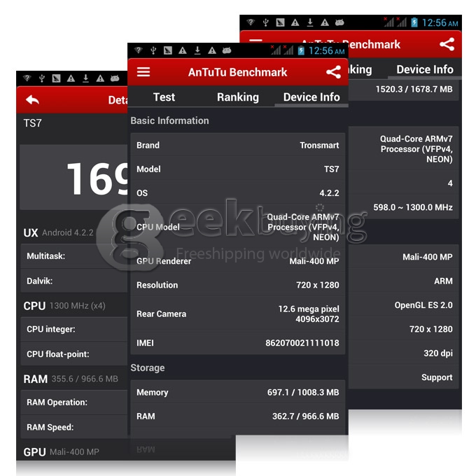Image resolution: width=476 pixels, height=476 pixels.
Task: Tap Dalvik row on left screen
Action: coord(74,281)
